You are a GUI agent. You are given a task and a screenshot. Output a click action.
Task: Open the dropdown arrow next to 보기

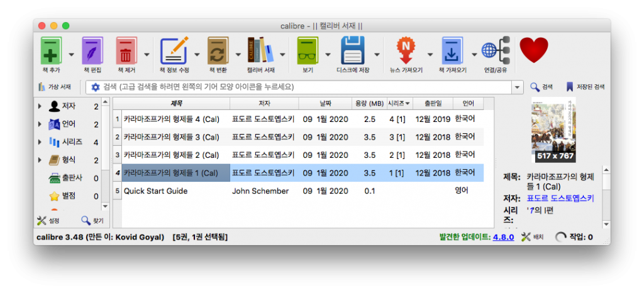pos(328,54)
